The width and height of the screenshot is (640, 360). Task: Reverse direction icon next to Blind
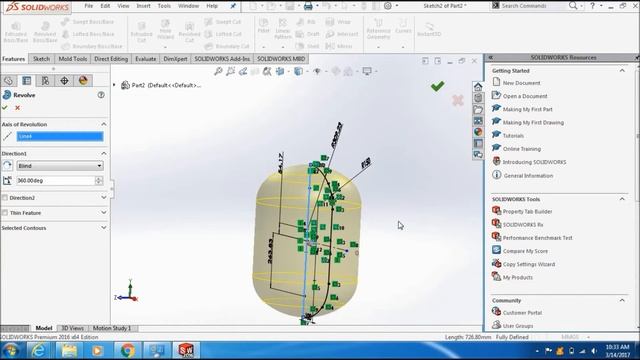coord(7,166)
